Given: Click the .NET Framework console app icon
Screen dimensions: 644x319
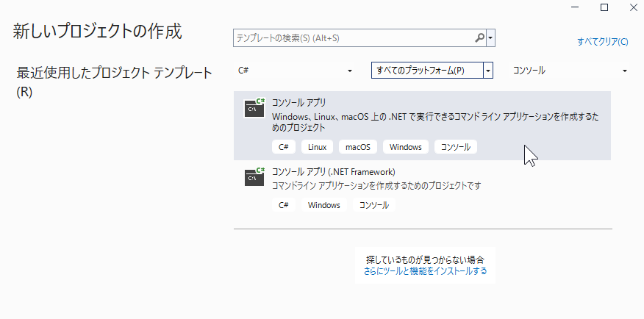Looking at the screenshot, I should (x=254, y=176).
